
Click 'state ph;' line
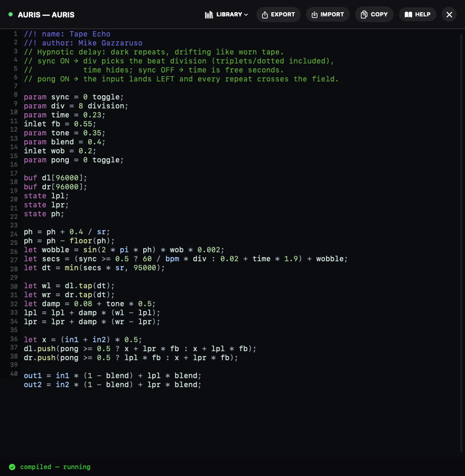[44, 214]
